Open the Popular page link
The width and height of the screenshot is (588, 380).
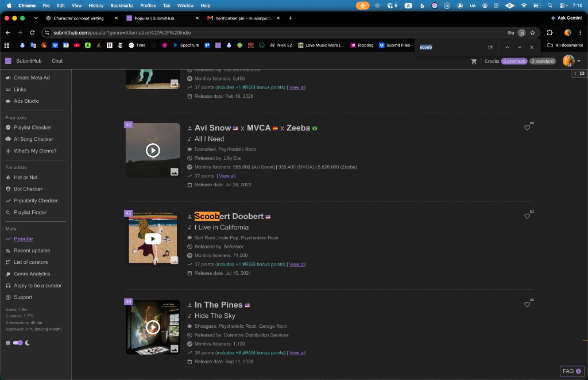click(23, 239)
